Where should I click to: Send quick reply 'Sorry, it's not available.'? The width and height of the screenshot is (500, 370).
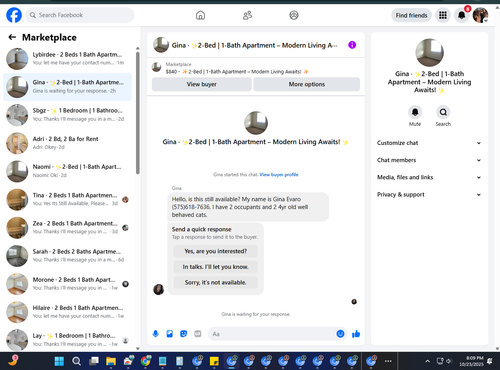(216, 282)
